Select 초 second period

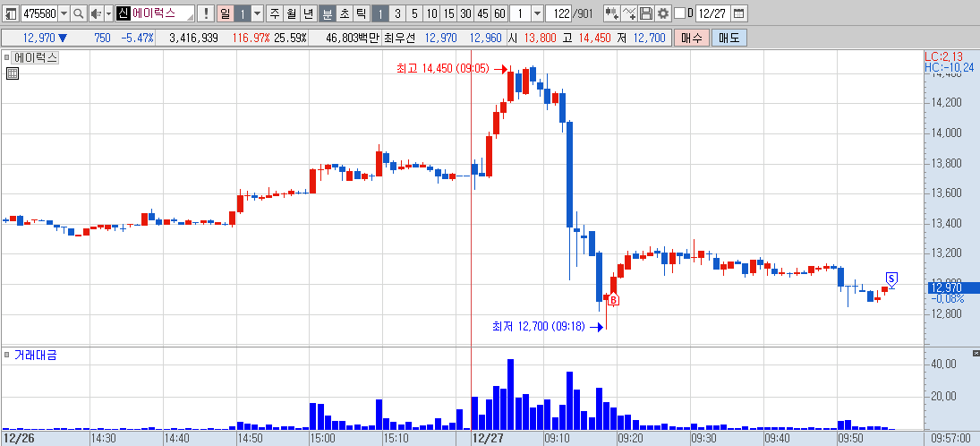tap(343, 13)
